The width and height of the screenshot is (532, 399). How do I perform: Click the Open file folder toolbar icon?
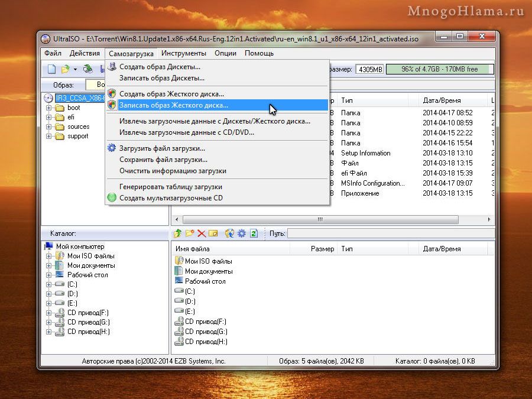pos(65,69)
